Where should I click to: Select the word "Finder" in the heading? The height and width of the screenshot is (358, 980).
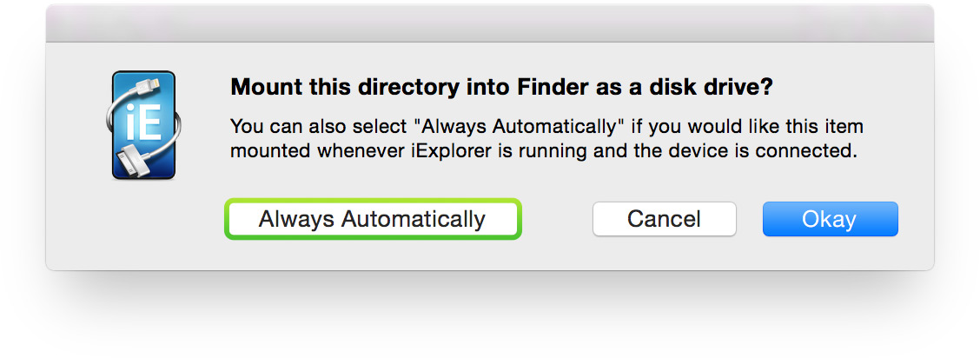click(x=546, y=88)
